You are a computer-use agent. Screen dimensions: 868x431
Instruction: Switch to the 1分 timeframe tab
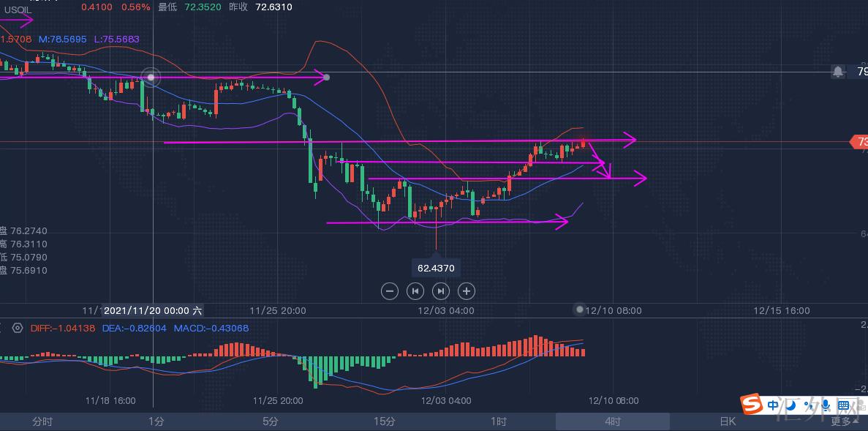point(156,422)
